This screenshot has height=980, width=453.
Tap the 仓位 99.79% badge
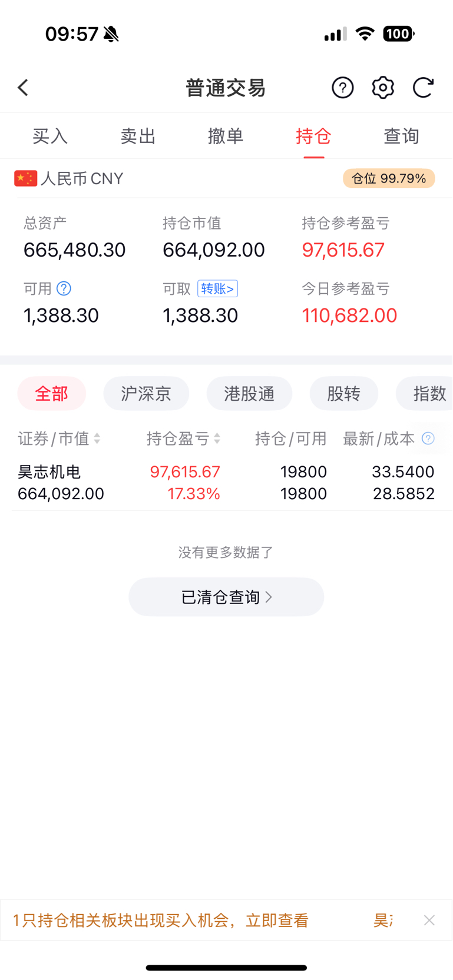pyautogui.click(x=389, y=178)
